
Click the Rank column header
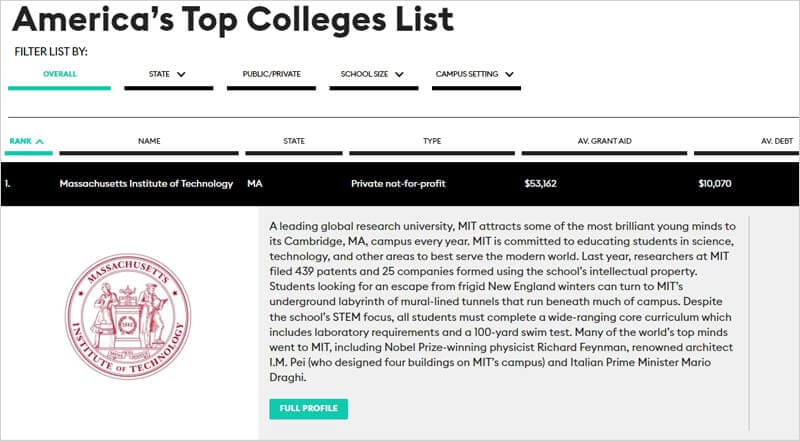coord(21,141)
